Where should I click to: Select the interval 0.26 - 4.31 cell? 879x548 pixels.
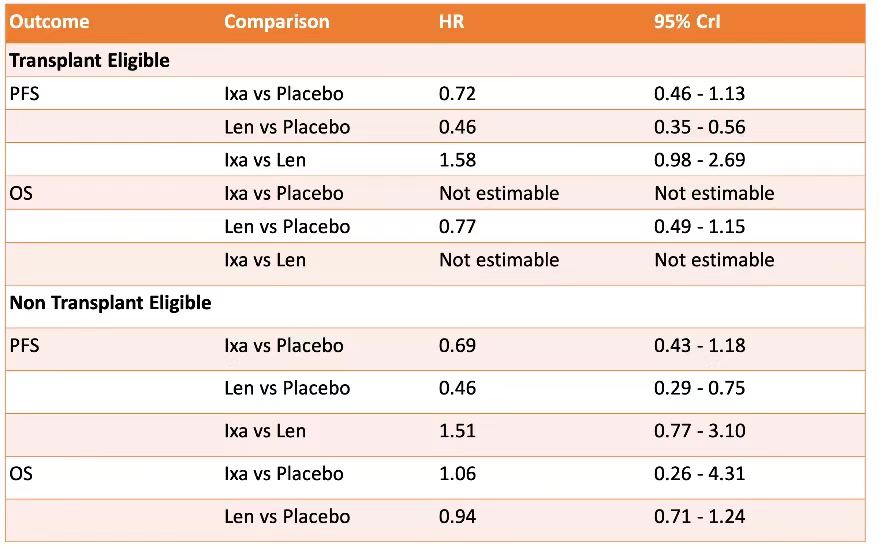700,474
